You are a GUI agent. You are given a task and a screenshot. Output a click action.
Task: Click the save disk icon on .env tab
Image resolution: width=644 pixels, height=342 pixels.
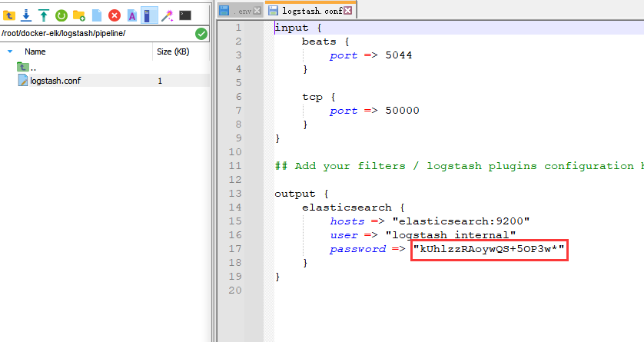click(224, 11)
